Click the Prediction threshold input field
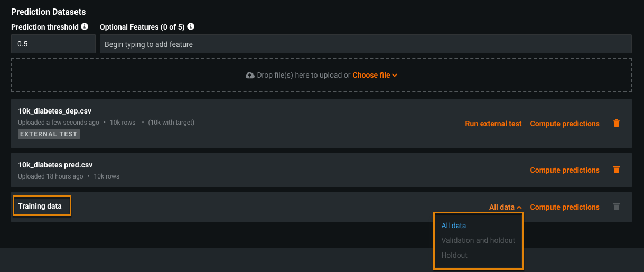Screen dimensions: 644x272 point(53,44)
